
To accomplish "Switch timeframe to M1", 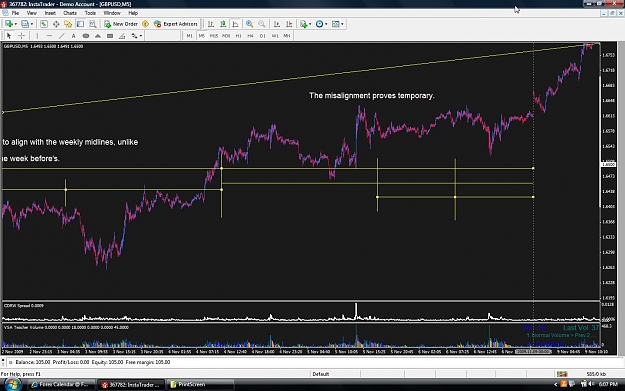I will pyautogui.click(x=189, y=36).
